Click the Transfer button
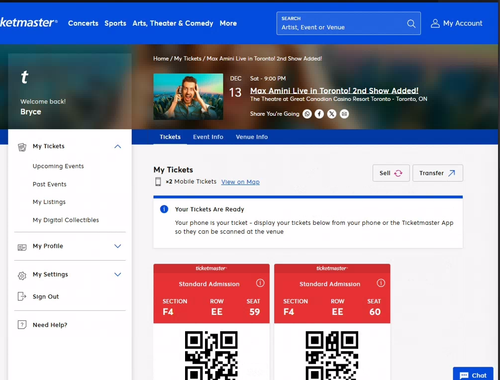This screenshot has height=380, width=500. coord(438,173)
